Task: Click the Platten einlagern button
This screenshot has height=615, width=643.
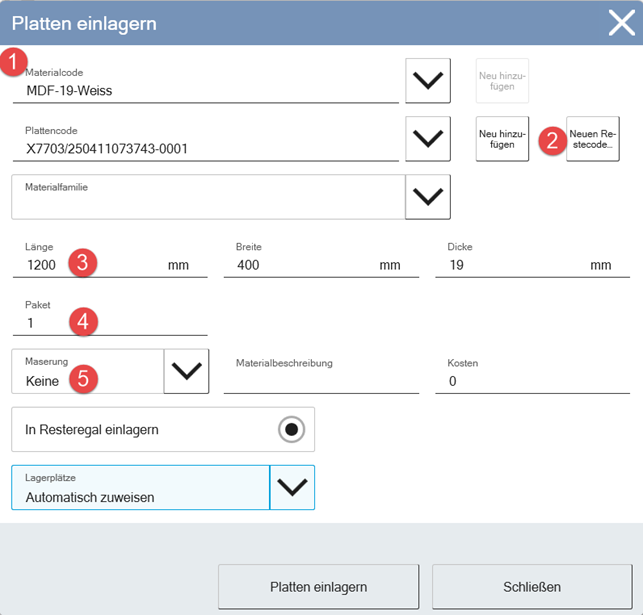Action: pos(319,587)
